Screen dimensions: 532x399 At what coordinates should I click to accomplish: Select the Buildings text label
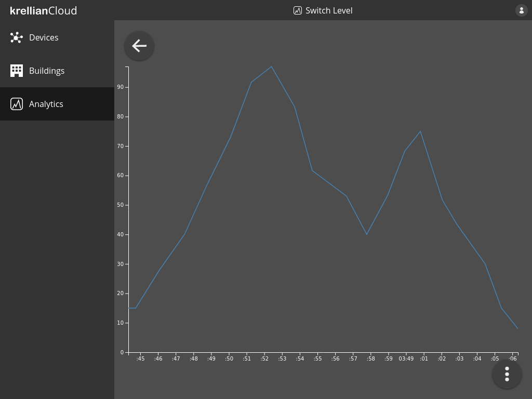(x=47, y=71)
